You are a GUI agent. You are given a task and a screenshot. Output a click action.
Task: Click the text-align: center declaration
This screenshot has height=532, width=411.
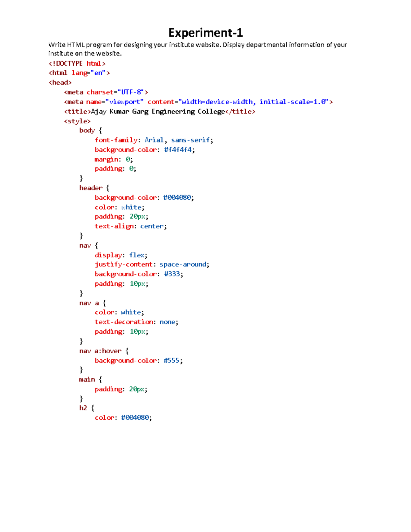click(x=130, y=226)
